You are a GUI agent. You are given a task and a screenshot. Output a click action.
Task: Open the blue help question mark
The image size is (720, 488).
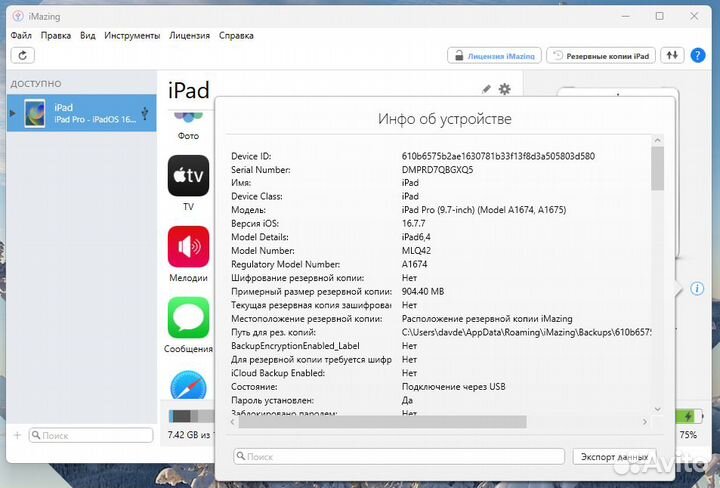click(698, 56)
